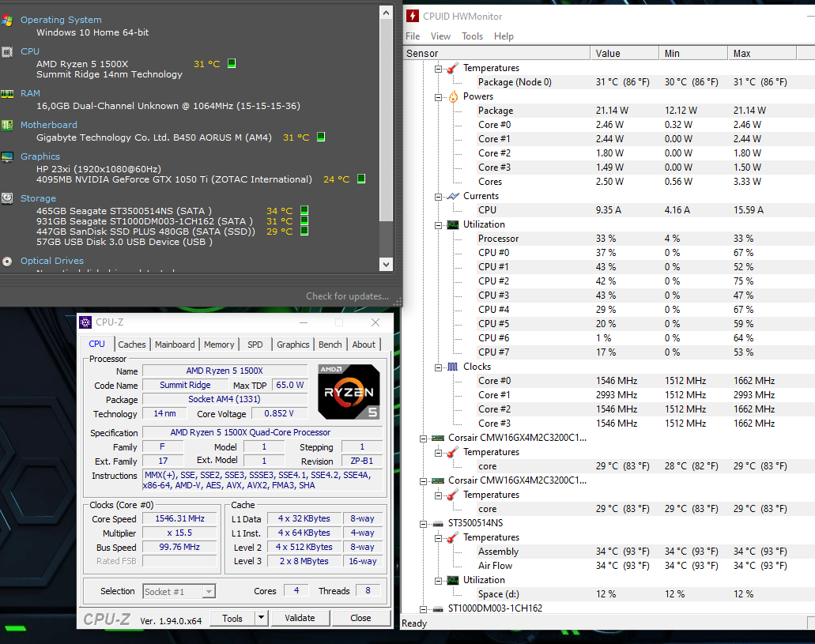Click the RAM module icon in Speccy
Viewport: 815px width, 644px height.
pos(7,94)
